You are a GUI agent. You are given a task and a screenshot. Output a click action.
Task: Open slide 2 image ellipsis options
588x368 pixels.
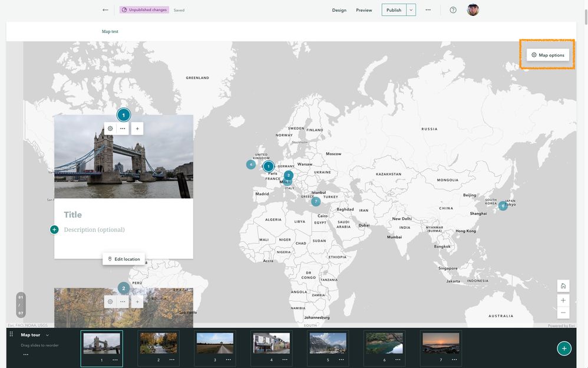pyautogui.click(x=123, y=301)
